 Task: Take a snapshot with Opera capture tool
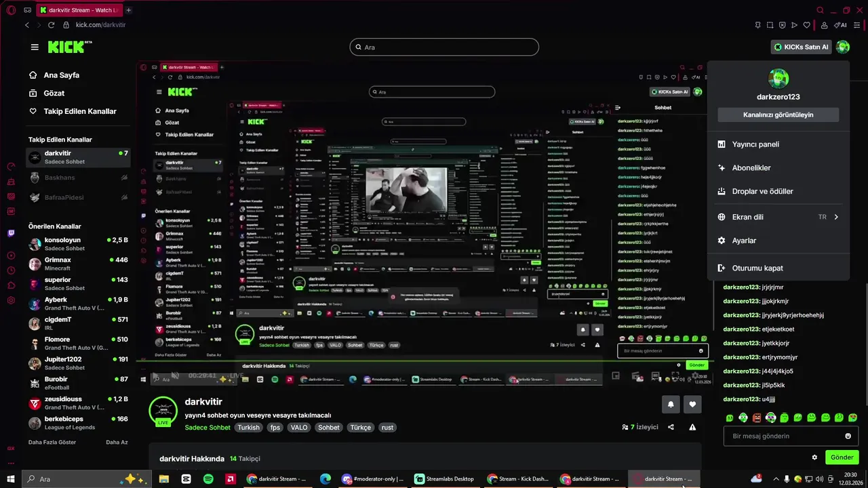click(770, 25)
